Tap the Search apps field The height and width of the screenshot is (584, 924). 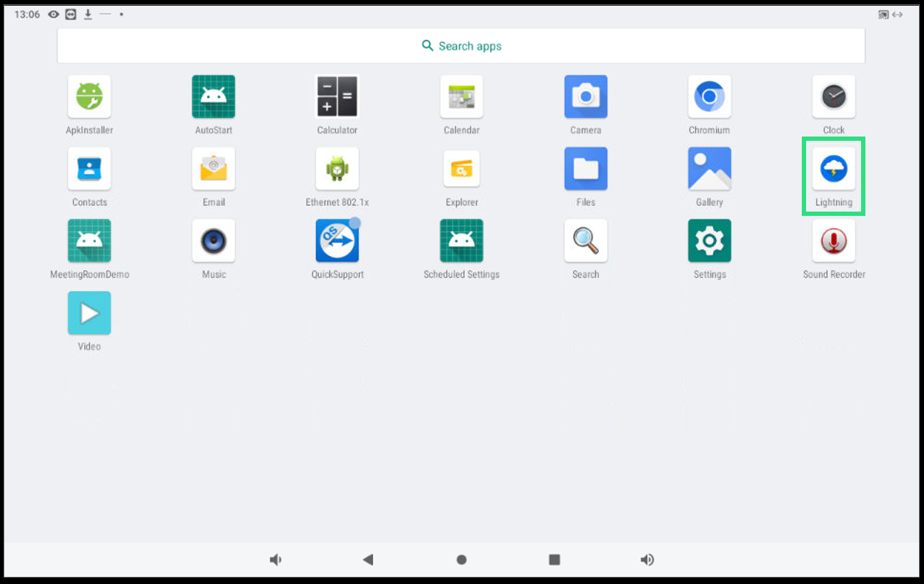click(461, 46)
